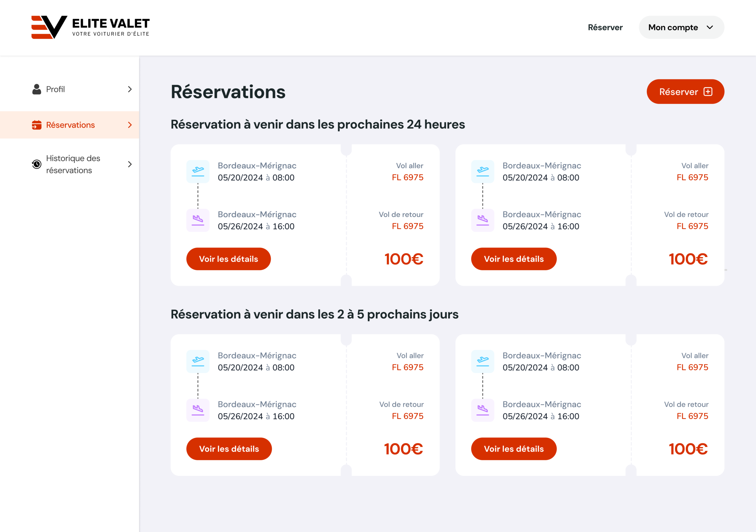This screenshot has width=756, height=532.
Task: Click Réserver link in top navigation
Action: 605,27
